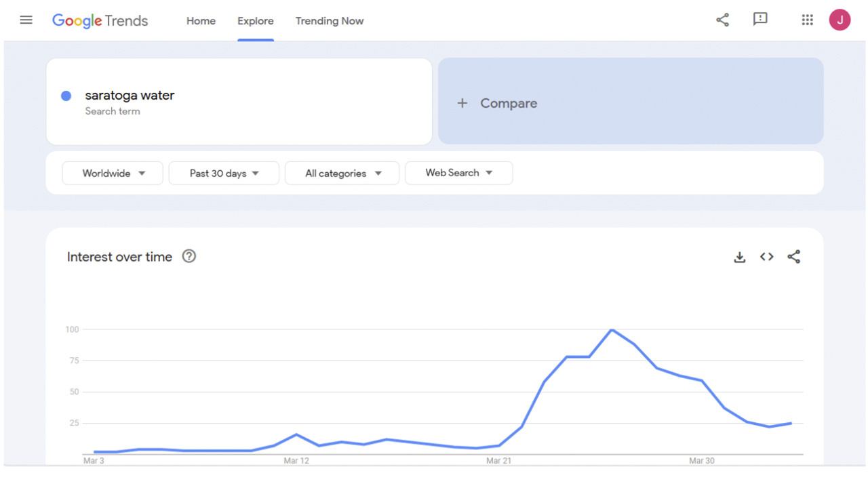868x488 pixels.
Task: Open the account avatar J
Action: click(840, 20)
